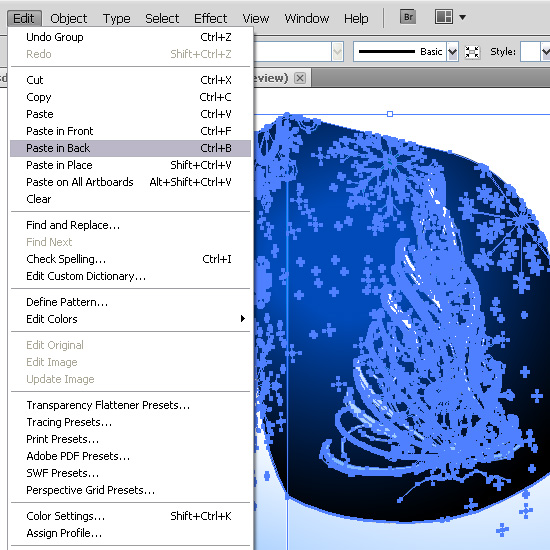Choose Adobe PDF Presets
Screen dimensions: 550x550
pyautogui.click(x=130, y=456)
